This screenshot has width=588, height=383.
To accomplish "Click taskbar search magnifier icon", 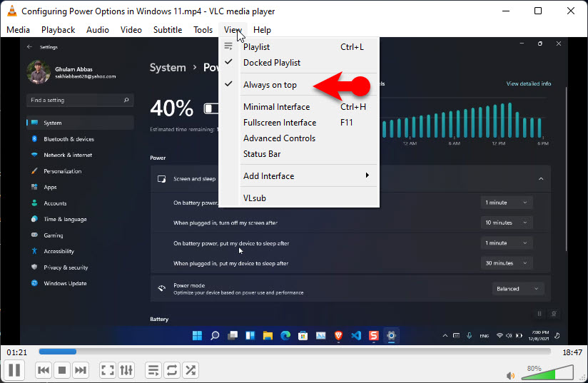I will click(215, 335).
